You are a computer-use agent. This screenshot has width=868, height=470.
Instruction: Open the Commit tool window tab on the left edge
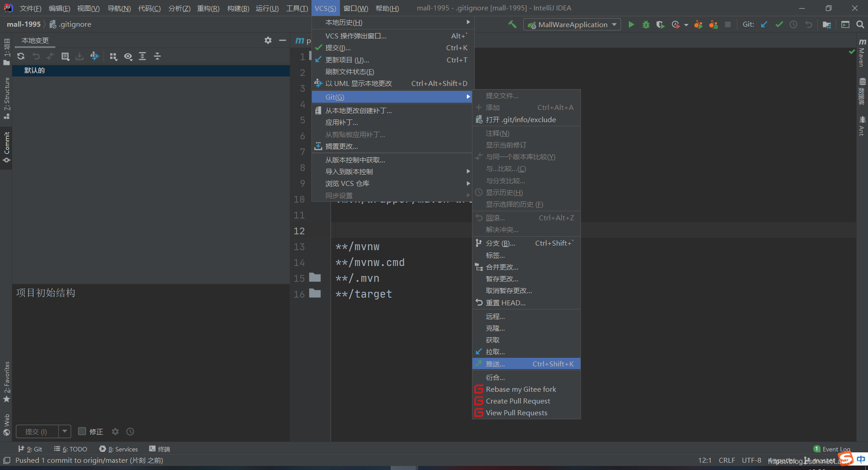pos(6,147)
